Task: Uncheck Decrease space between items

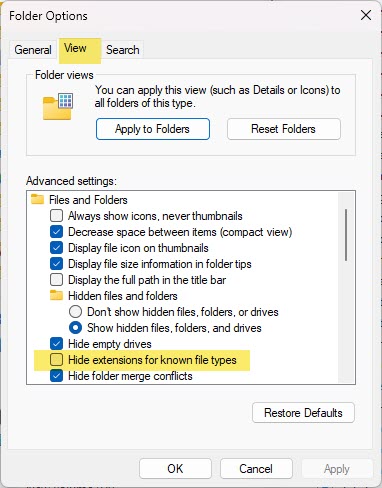Action: (56, 232)
